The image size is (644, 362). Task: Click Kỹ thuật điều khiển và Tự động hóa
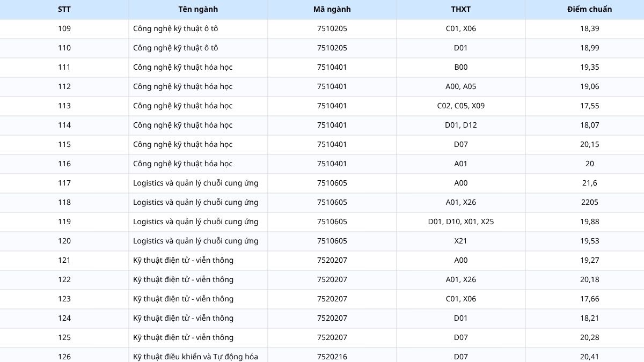coord(196,357)
